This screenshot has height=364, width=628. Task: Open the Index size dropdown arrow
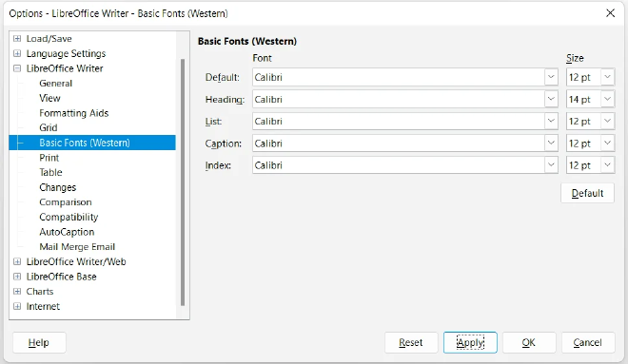pos(608,164)
